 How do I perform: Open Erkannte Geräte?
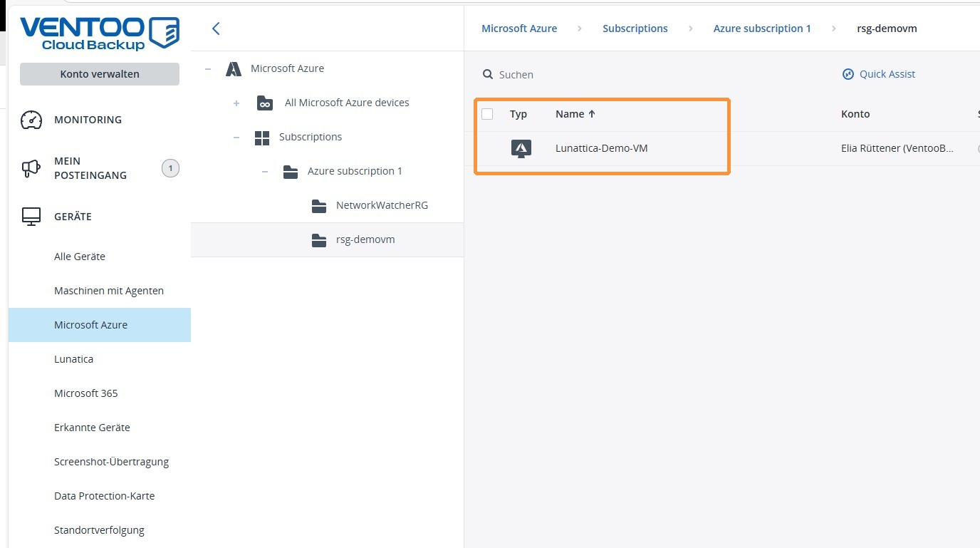tap(92, 428)
